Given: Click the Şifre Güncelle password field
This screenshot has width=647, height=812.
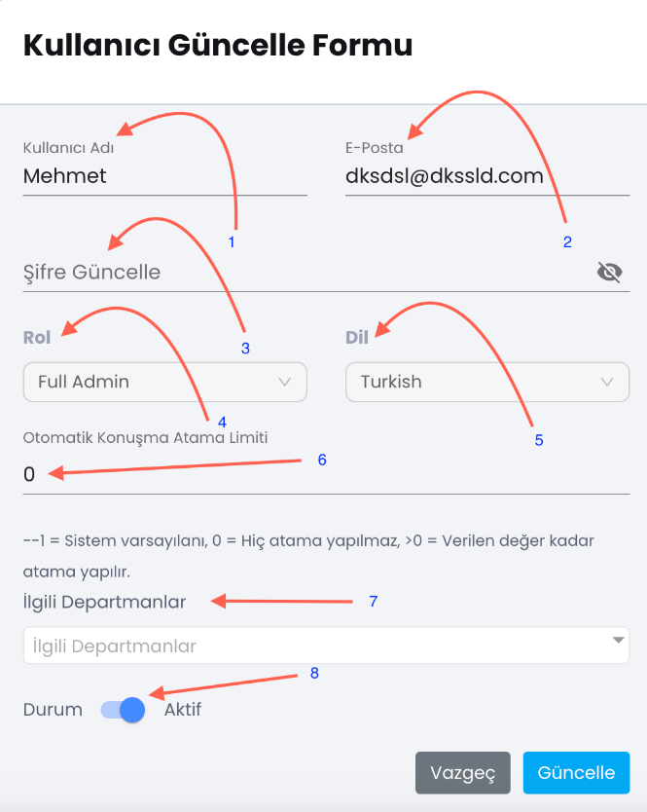Looking at the screenshot, I should 308,273.
